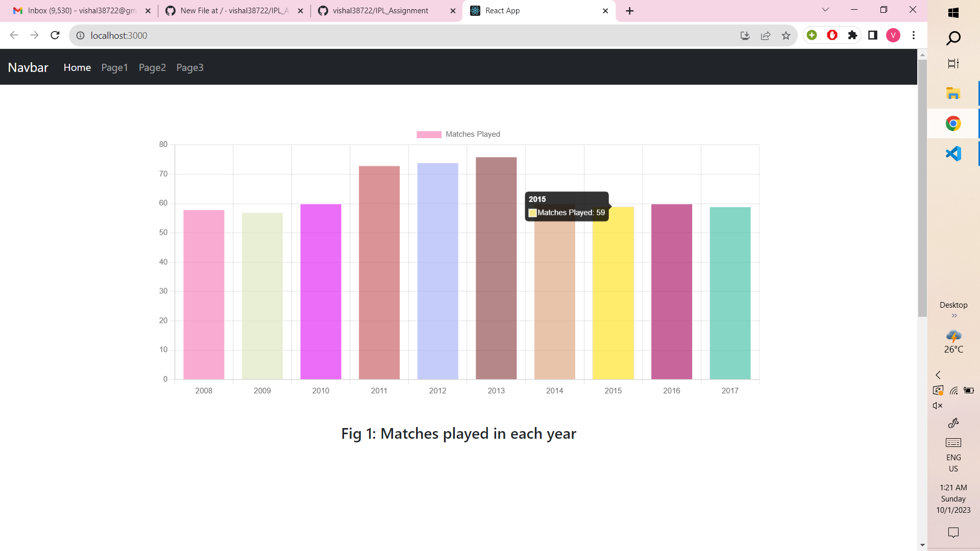Select the React App tab
The width and height of the screenshot is (980, 551).
538,11
